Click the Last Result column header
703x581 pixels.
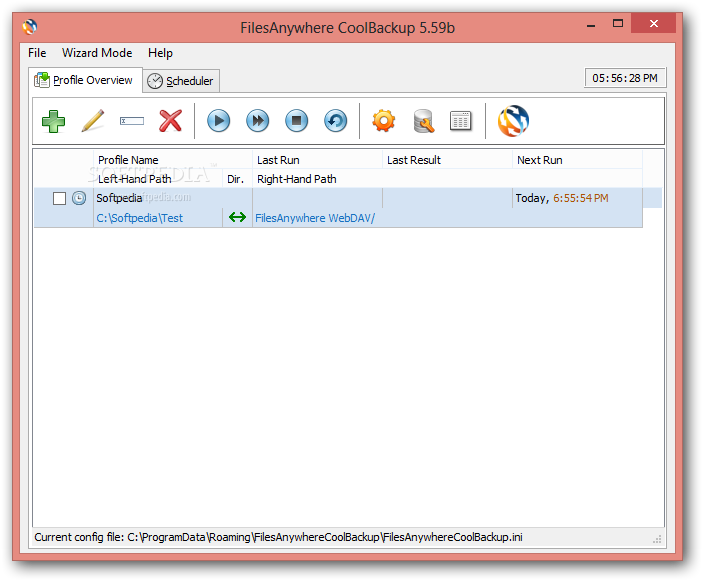pos(447,160)
